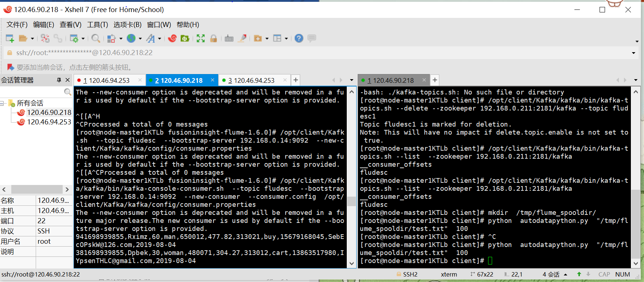Open dropdown next to new folder icon
Screen dimensions: 644x282
coord(267,39)
